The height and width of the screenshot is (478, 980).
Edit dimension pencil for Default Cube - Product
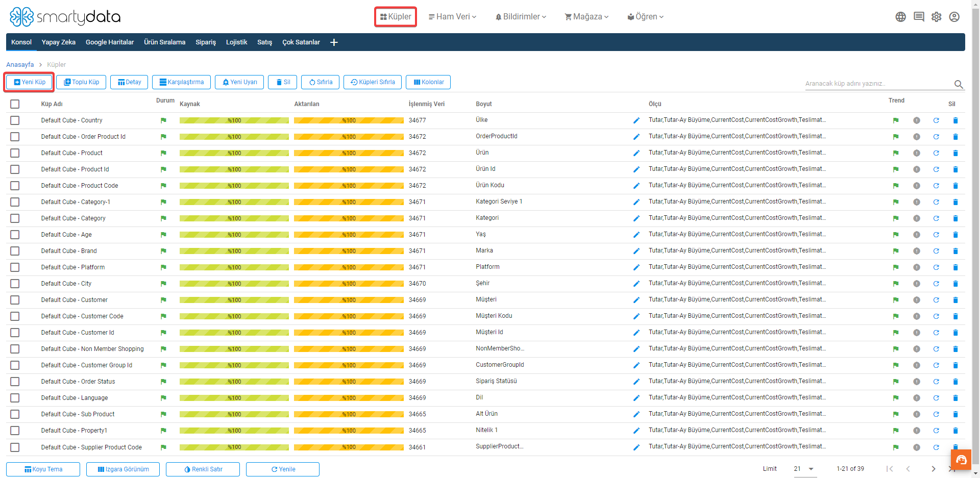pyautogui.click(x=636, y=153)
